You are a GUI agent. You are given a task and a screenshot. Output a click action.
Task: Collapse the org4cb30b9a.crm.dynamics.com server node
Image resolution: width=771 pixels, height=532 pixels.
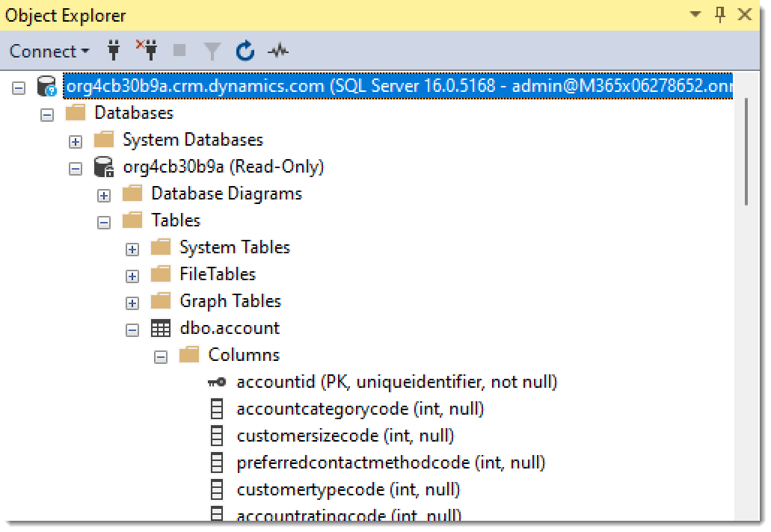click(19, 88)
